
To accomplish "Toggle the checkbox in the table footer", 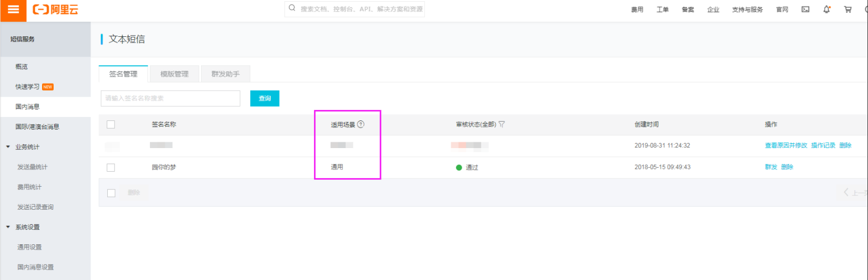I will click(x=111, y=193).
